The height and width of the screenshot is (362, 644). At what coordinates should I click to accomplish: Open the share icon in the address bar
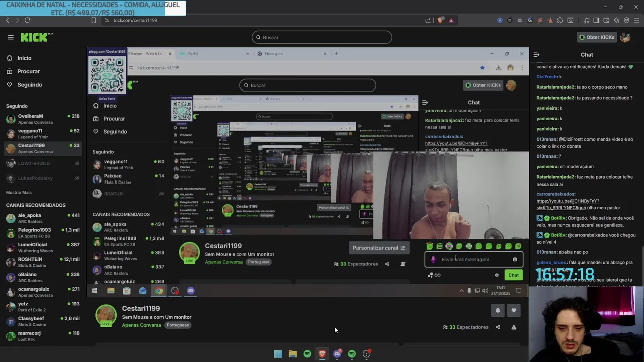[x=428, y=20]
